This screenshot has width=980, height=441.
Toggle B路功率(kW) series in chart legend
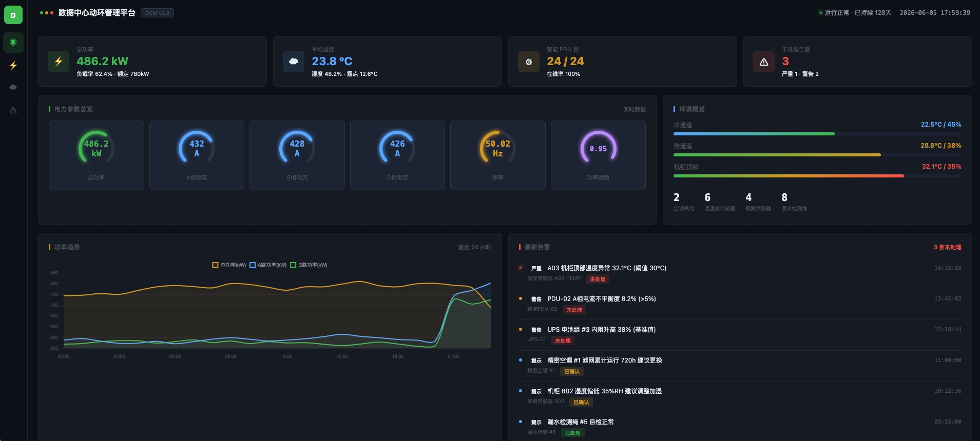(309, 265)
